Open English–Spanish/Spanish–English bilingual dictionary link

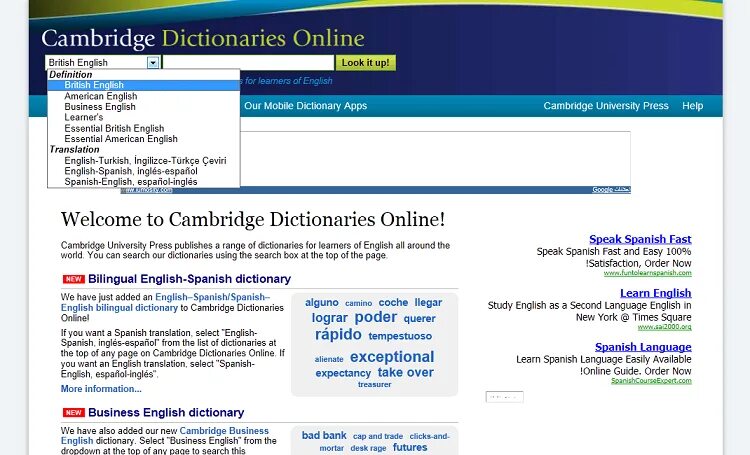coord(165,302)
